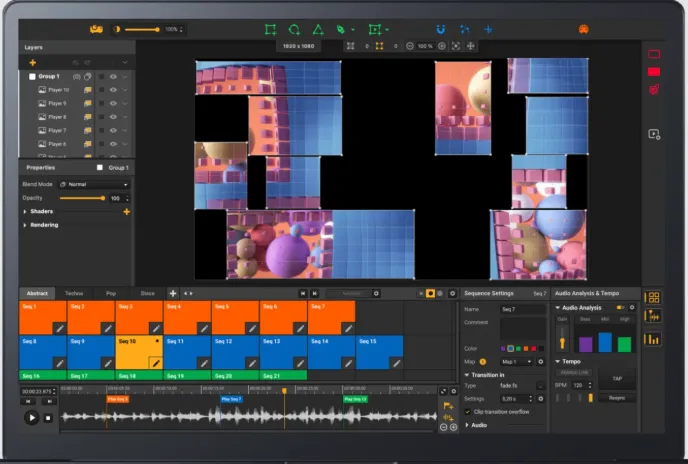688x464 pixels.
Task: Expand the Rendering section
Action: 25,225
